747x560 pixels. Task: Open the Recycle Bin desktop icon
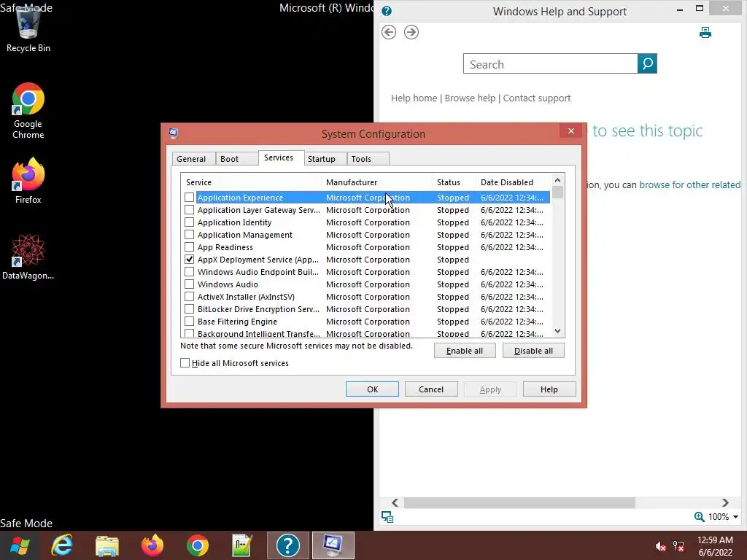(28, 29)
